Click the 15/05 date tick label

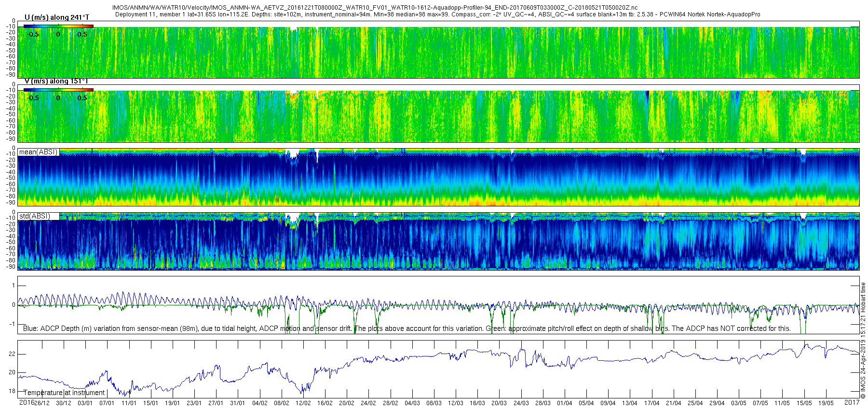click(x=804, y=403)
